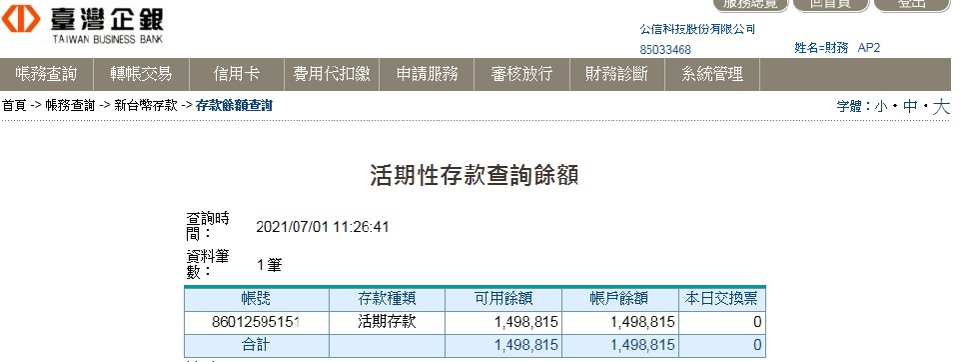Click 本日交換票 total in 合計 row

click(757, 345)
